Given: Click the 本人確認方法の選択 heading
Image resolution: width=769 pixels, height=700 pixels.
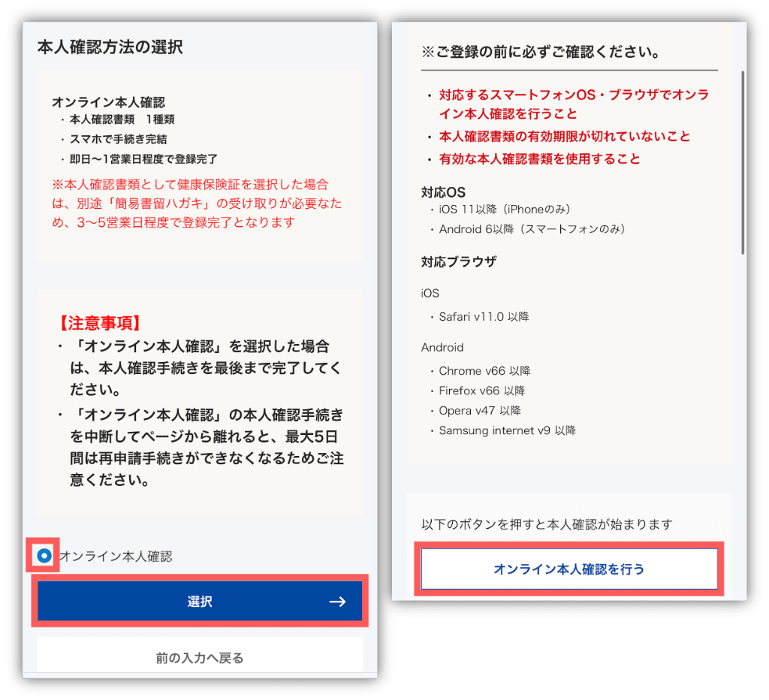Looking at the screenshot, I should point(110,47).
